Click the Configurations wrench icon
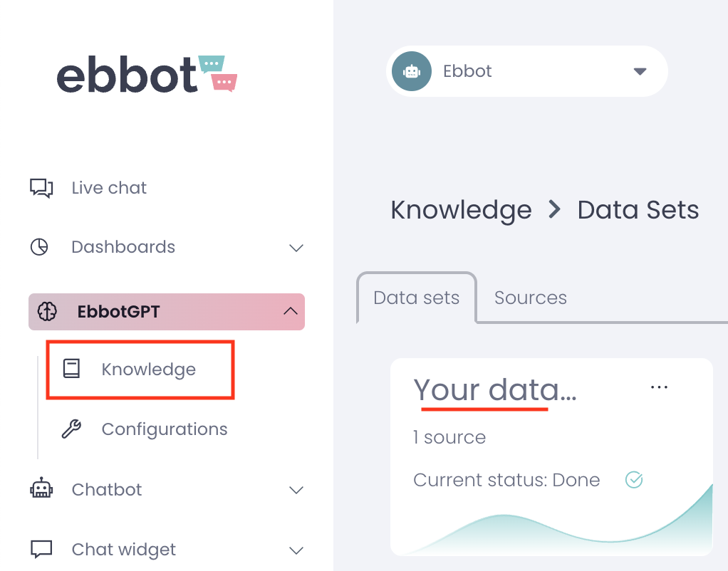 coord(71,429)
